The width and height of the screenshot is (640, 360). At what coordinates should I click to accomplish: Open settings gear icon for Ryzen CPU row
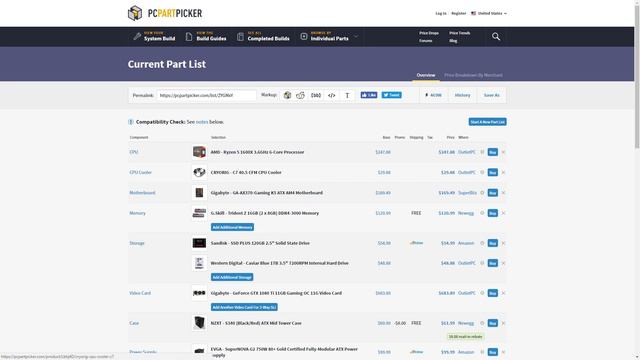tap(482, 152)
